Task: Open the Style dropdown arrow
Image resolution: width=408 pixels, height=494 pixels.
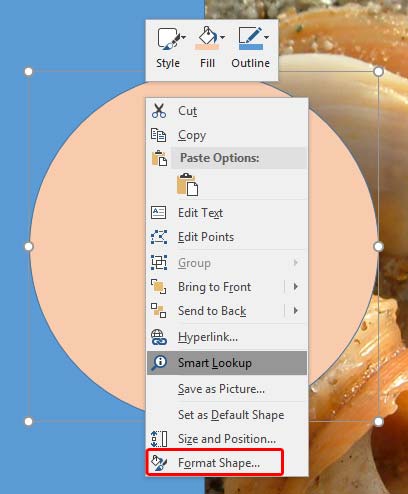Action: coord(184,37)
